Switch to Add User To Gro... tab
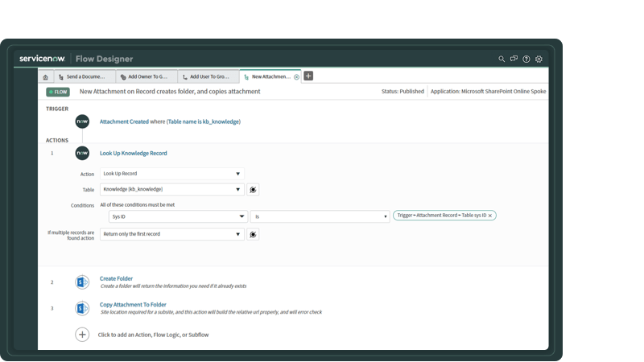The width and height of the screenshot is (644, 362). pyautogui.click(x=208, y=76)
